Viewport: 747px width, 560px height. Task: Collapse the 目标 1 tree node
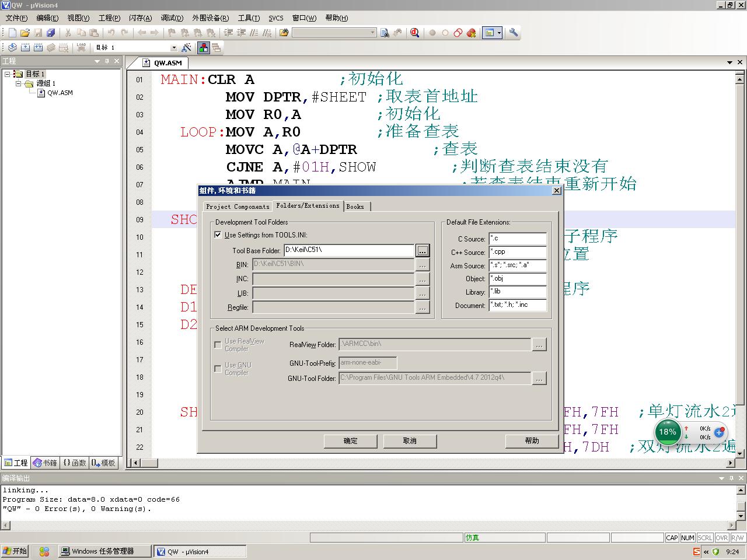tap(7, 74)
